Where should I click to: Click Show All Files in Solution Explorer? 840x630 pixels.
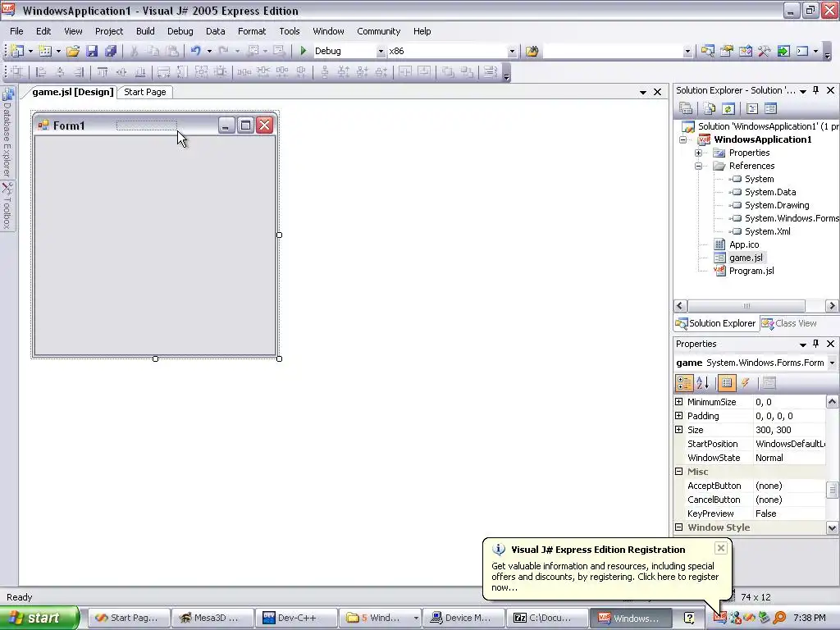(x=710, y=109)
